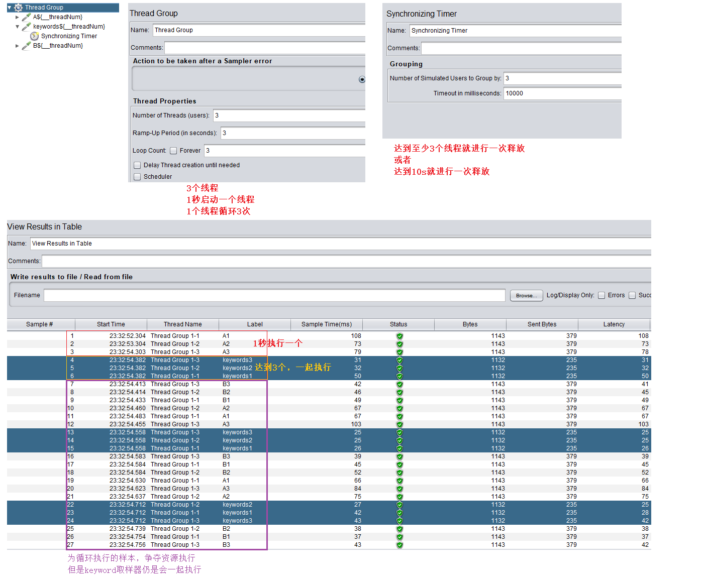Collapse the keywords${__threadNum} tree node
This screenshot has width=703, height=588.
17,27
